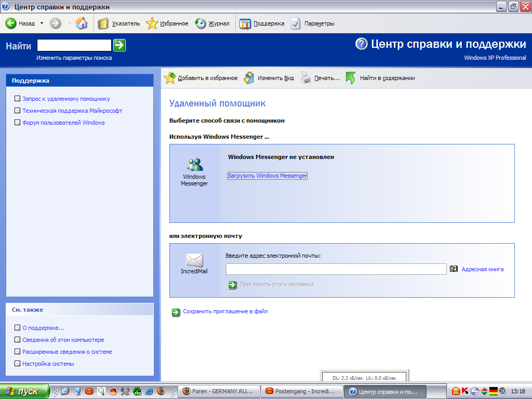Click Изменить Вид button
532x399 pixels.
(x=269, y=78)
